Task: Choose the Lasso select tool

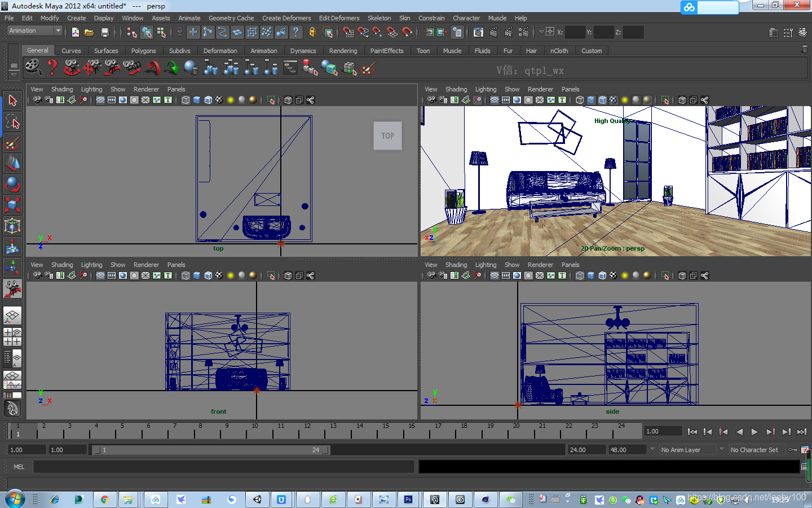Action: tap(12, 122)
